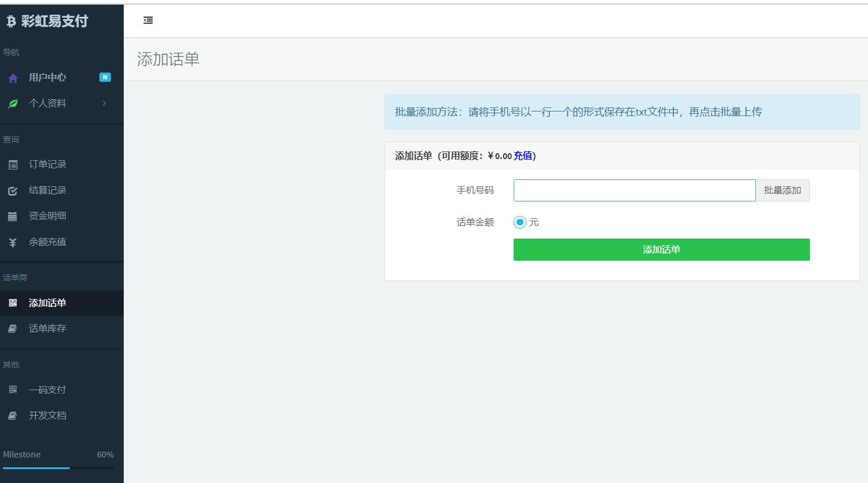Click the home icon next to 用户中心
868x483 pixels.
[x=13, y=78]
